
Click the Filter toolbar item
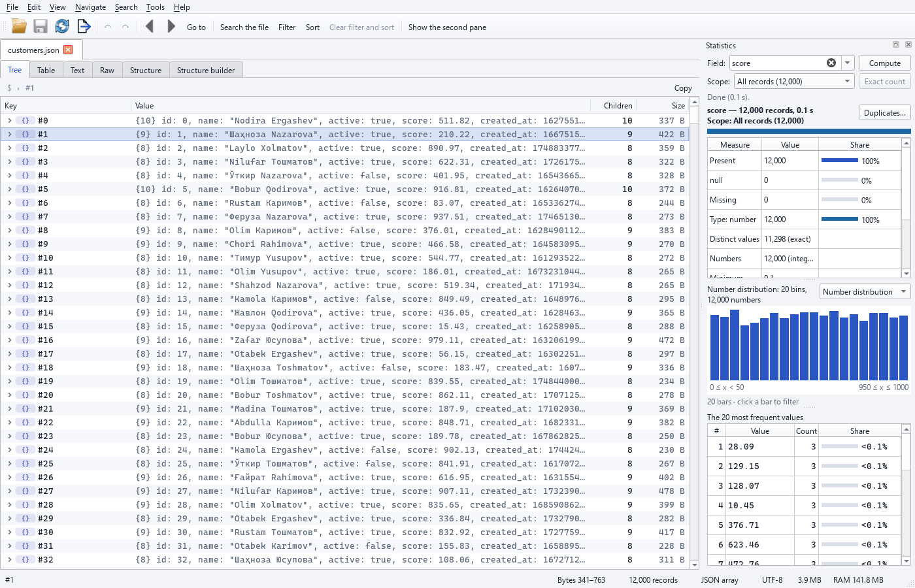287,27
